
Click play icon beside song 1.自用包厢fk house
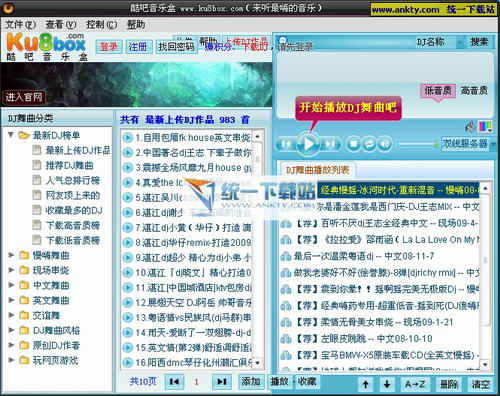(x=127, y=137)
